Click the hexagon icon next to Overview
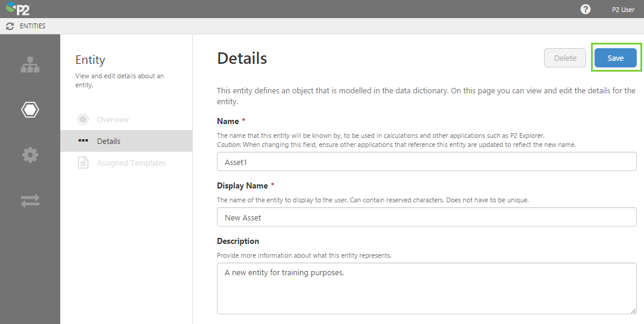The width and height of the screenshot is (644, 324). click(x=83, y=119)
